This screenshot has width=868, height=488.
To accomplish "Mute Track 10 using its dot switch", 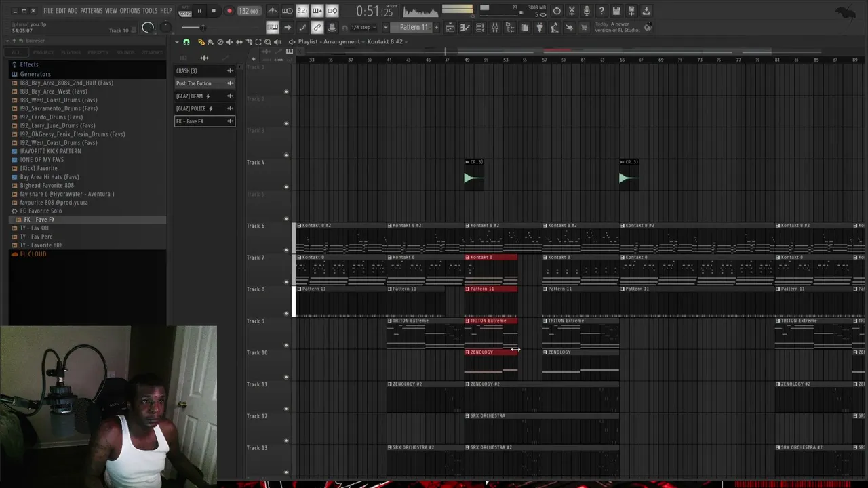I will click(286, 377).
